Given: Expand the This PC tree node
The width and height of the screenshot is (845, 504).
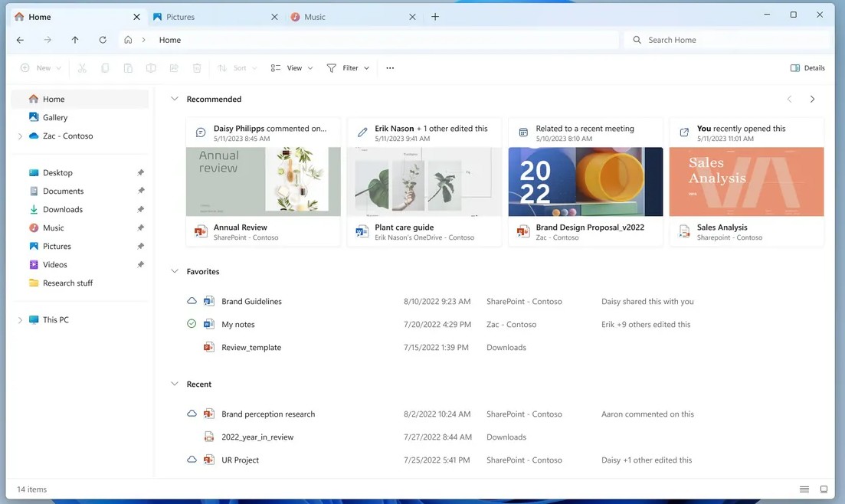Looking at the screenshot, I should click(x=20, y=320).
